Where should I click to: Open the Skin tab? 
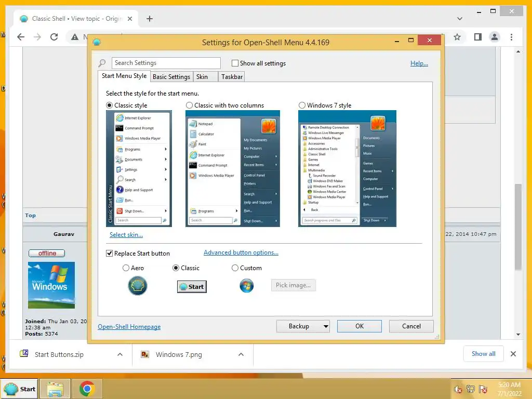click(x=205, y=77)
